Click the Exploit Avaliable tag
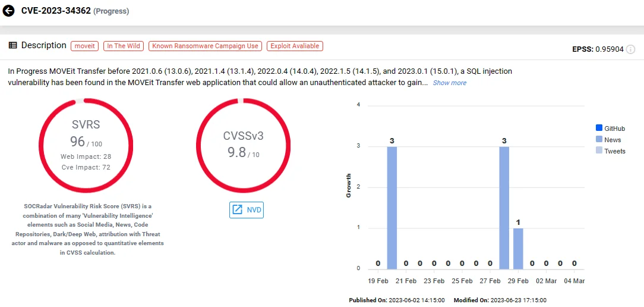Viewport: 644px width, 307px height. 295,46
